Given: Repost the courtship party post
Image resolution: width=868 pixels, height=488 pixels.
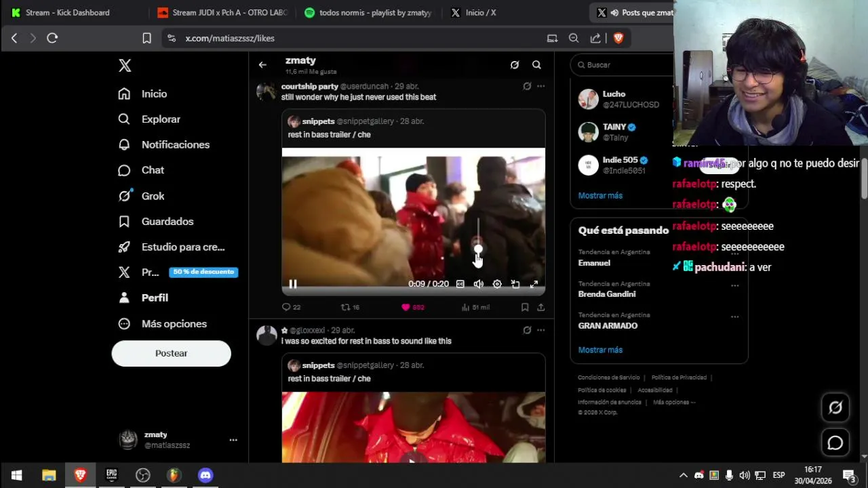Looking at the screenshot, I should (x=350, y=307).
